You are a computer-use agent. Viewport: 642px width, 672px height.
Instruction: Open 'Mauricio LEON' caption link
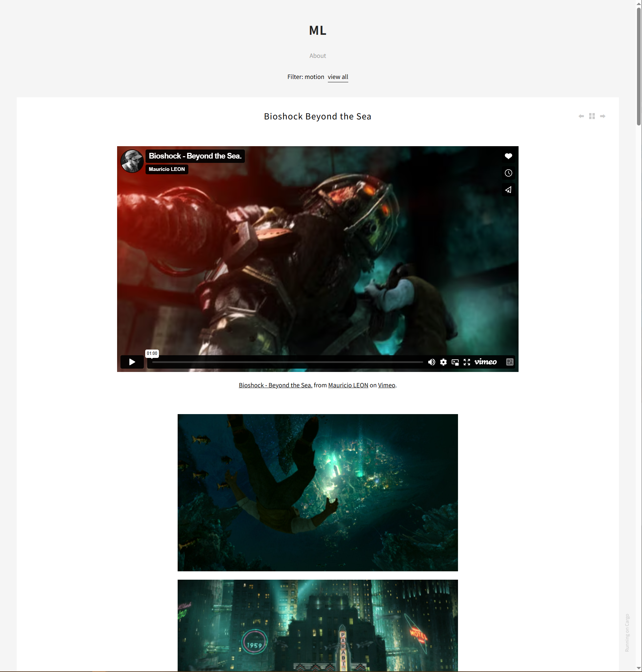click(348, 385)
